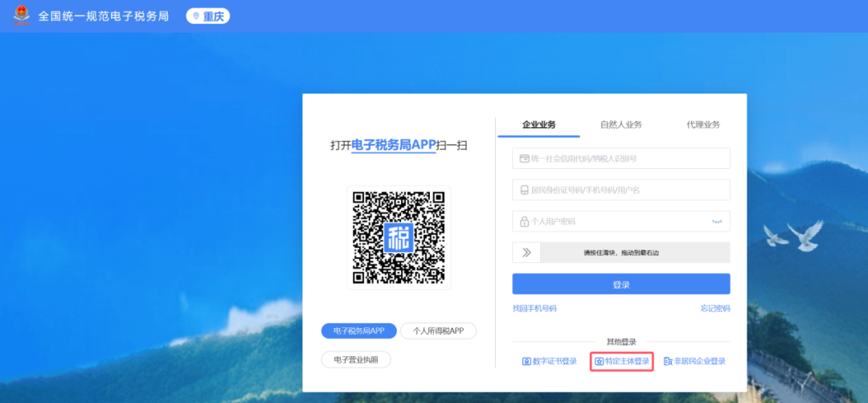
Task: Open the 重庆 region selector
Action: click(208, 16)
